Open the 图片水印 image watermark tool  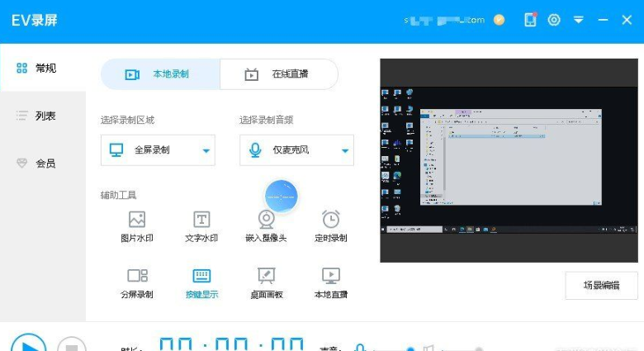137,226
